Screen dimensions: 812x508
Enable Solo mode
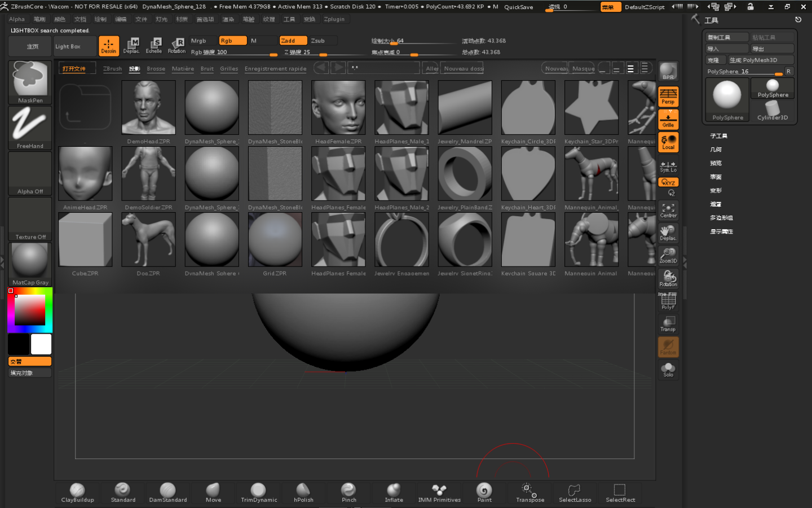click(x=668, y=370)
